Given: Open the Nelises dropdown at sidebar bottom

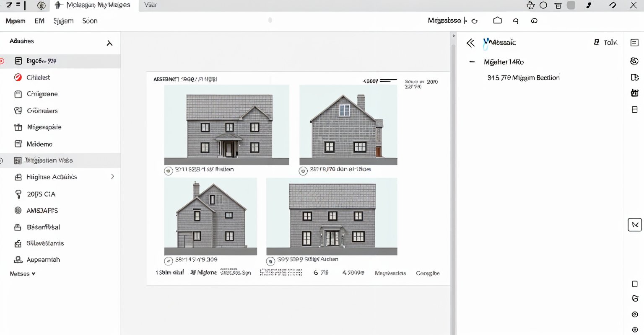Looking at the screenshot, I should pos(23,274).
